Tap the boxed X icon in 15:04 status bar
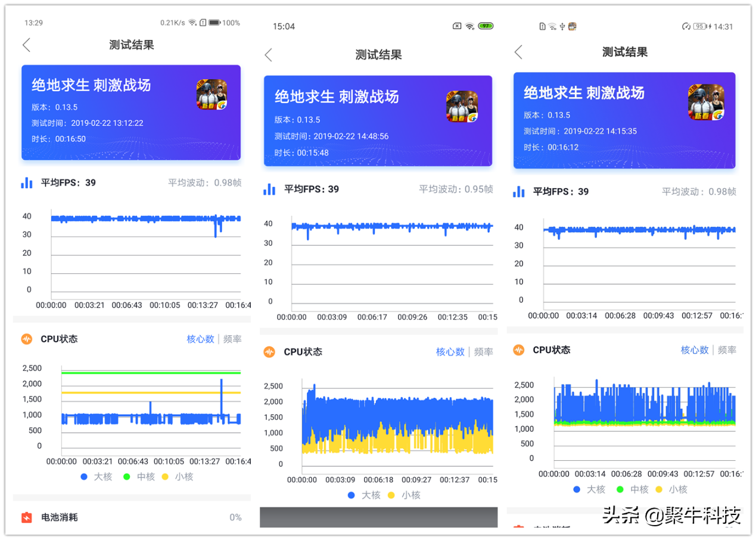 [x=457, y=26]
